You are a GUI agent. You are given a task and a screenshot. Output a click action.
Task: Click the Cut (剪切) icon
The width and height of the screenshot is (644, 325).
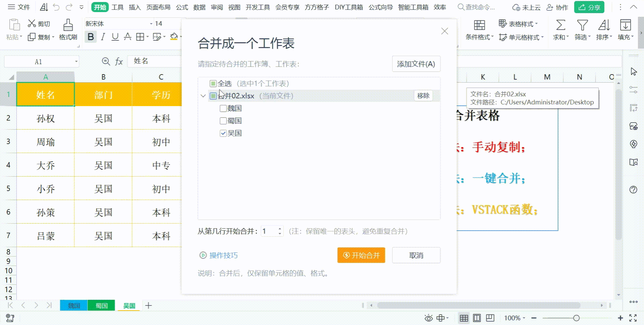[32, 24]
